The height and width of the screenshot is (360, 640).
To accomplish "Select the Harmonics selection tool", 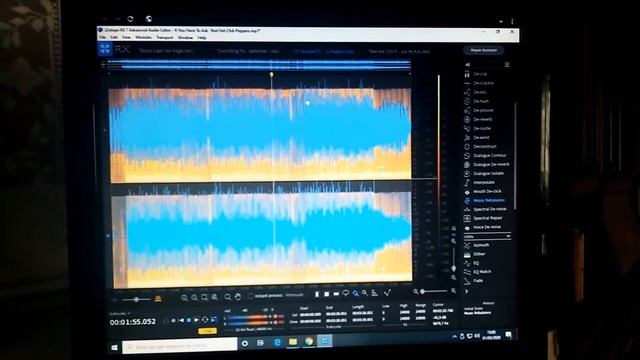I will point(374,293).
